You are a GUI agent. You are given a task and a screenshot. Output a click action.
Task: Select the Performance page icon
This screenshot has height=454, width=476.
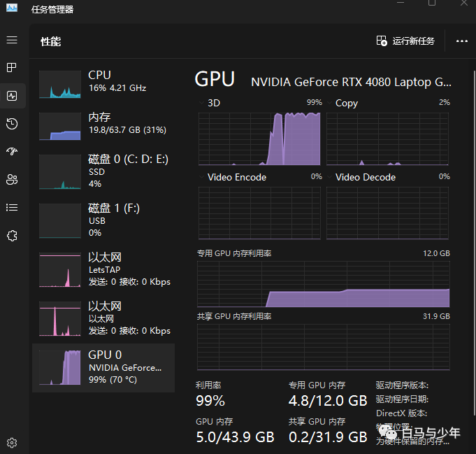click(12, 96)
